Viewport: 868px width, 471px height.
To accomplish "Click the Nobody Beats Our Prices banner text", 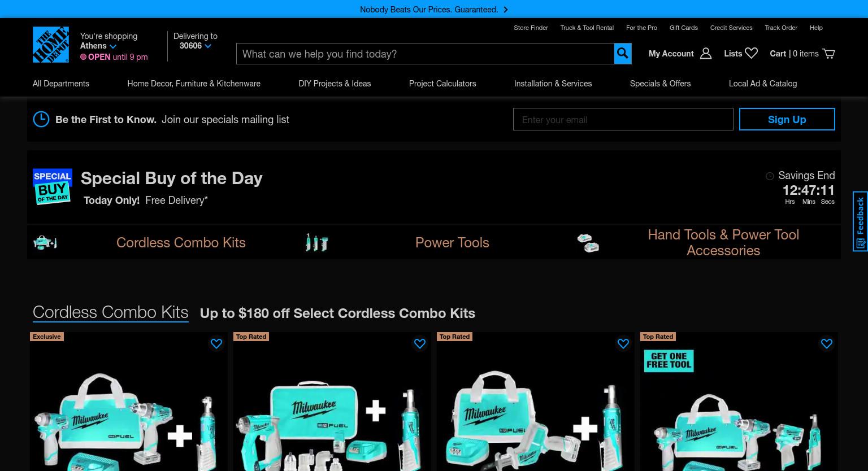I will click(x=429, y=10).
